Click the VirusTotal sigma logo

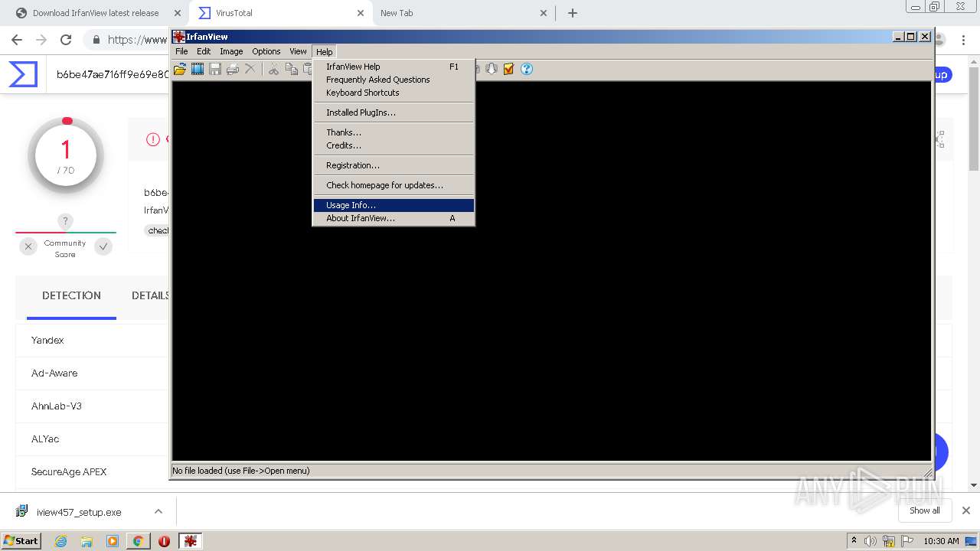[23, 74]
